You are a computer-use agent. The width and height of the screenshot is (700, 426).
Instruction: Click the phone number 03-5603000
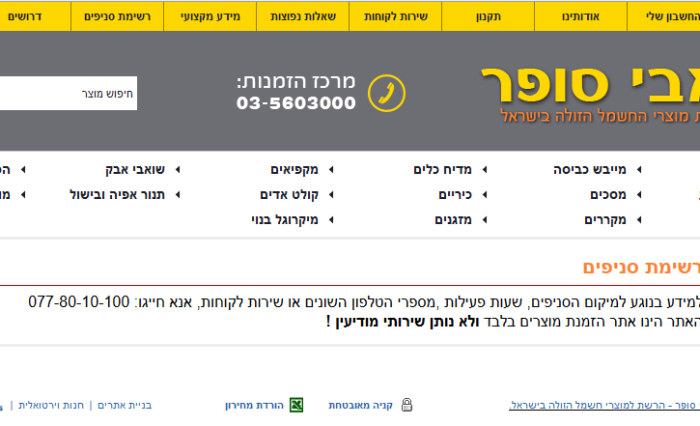[x=296, y=103]
